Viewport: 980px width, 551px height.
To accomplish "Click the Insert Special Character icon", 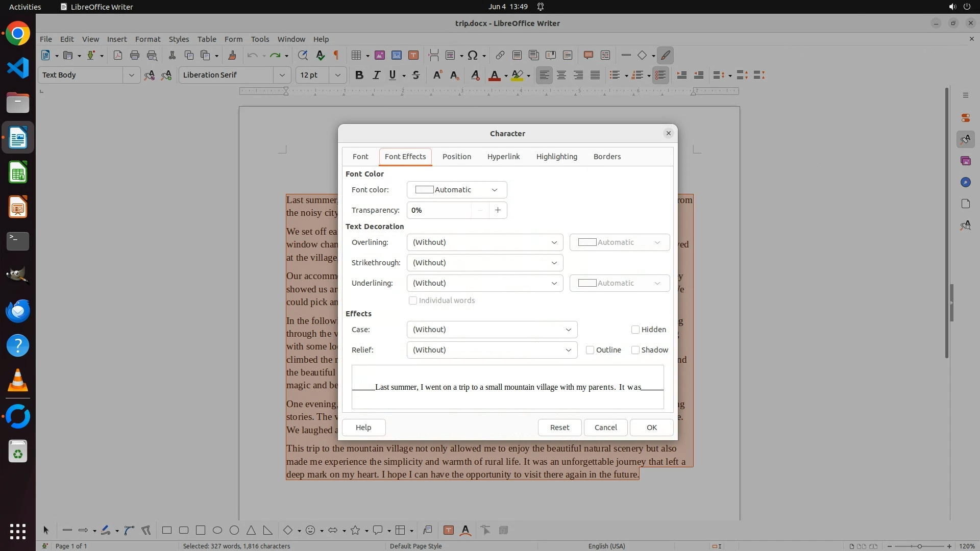I will coord(473,55).
